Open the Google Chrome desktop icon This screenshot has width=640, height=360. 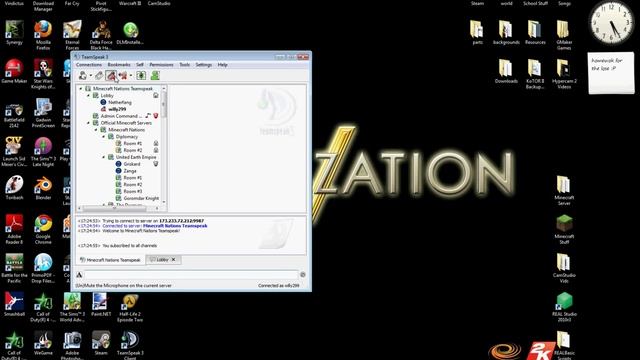(43, 229)
